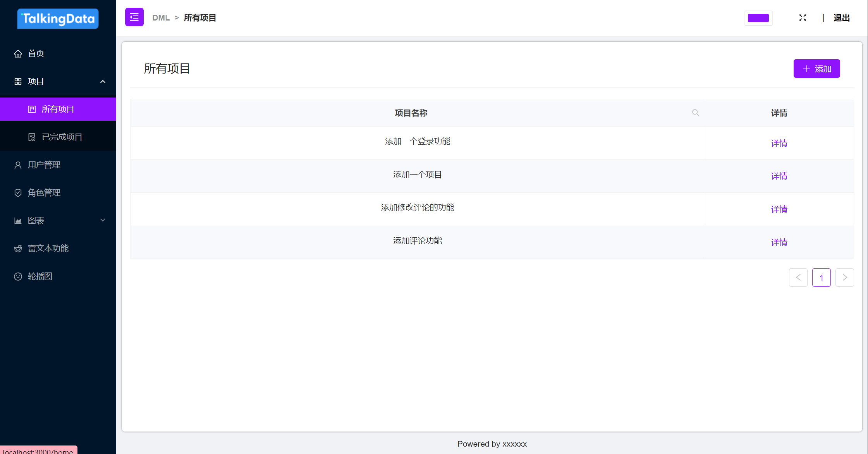Viewport: 868px width, 454px height.
Task: Select the 富文本功能 sidebar icon
Action: [18, 248]
